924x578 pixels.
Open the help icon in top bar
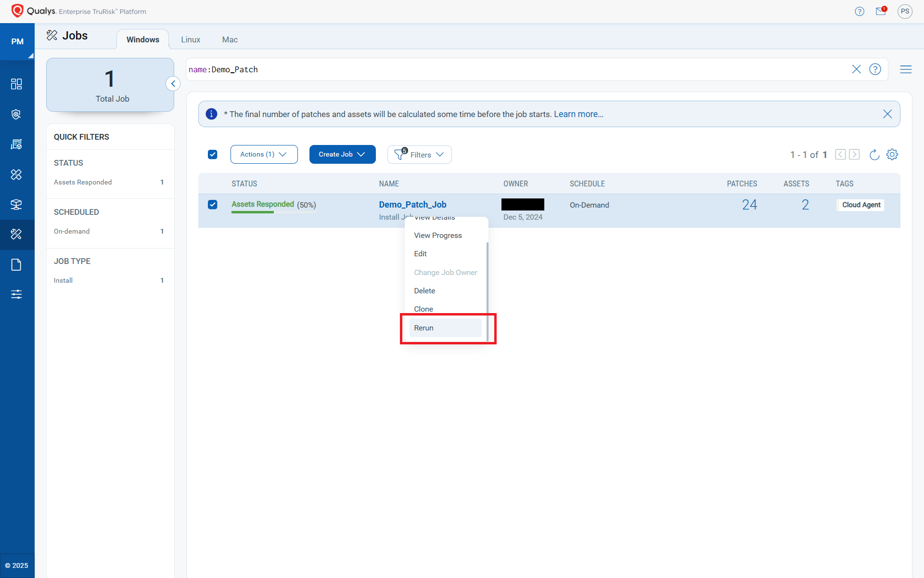860,12
